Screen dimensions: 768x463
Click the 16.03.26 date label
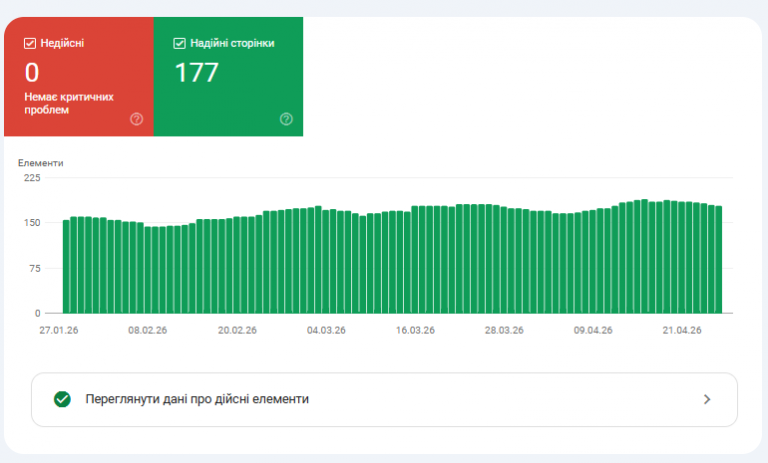[x=415, y=330]
